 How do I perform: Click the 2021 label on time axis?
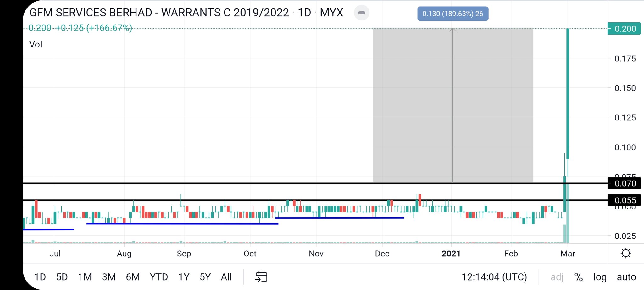[451, 254]
